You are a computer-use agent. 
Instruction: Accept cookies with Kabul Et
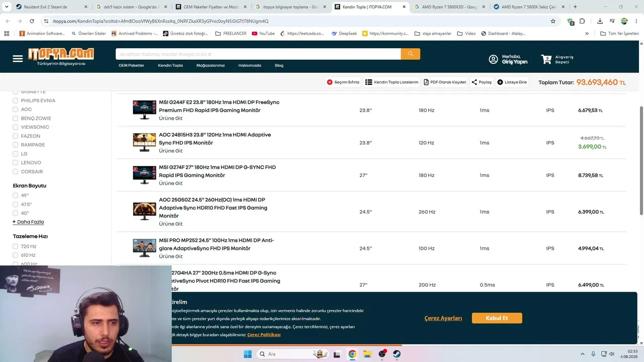coord(497,318)
